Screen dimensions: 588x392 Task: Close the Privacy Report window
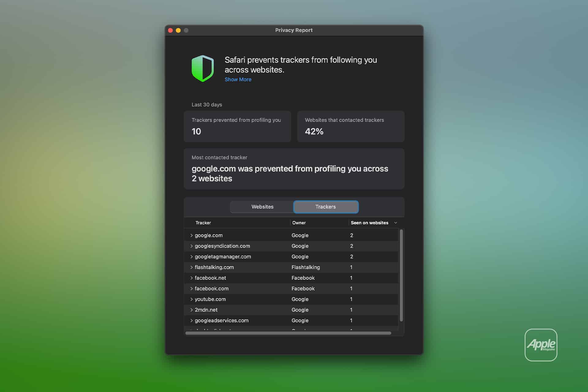(171, 30)
